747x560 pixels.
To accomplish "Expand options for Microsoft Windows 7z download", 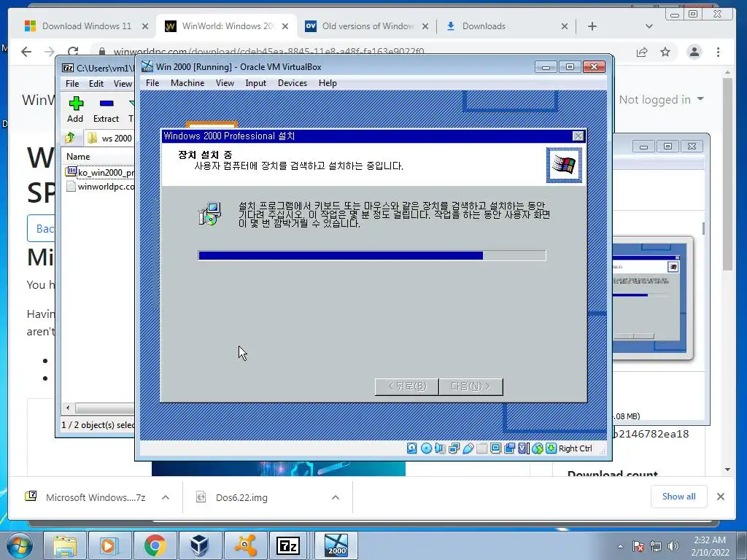I will click(x=166, y=497).
